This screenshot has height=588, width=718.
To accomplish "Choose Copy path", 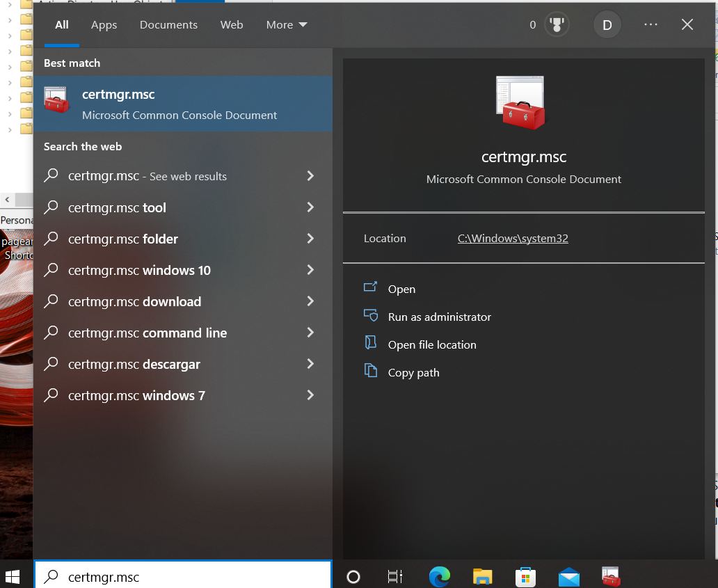I will 413,373.
